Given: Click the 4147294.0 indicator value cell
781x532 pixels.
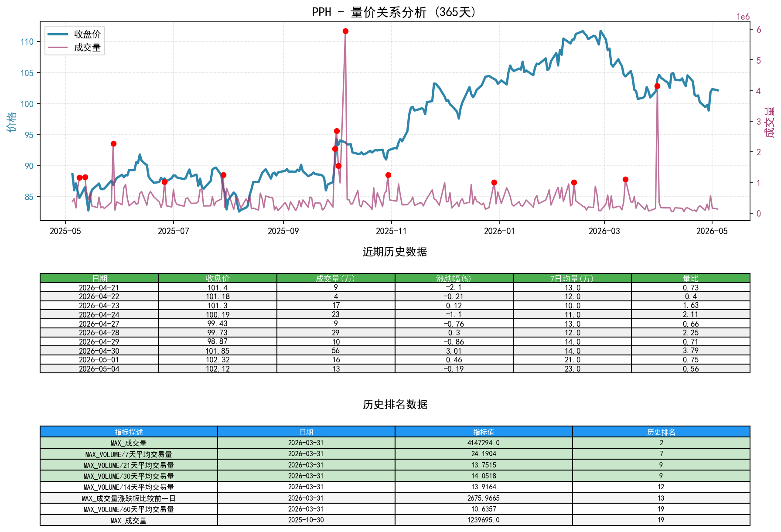Looking at the screenshot, I should (484, 443).
